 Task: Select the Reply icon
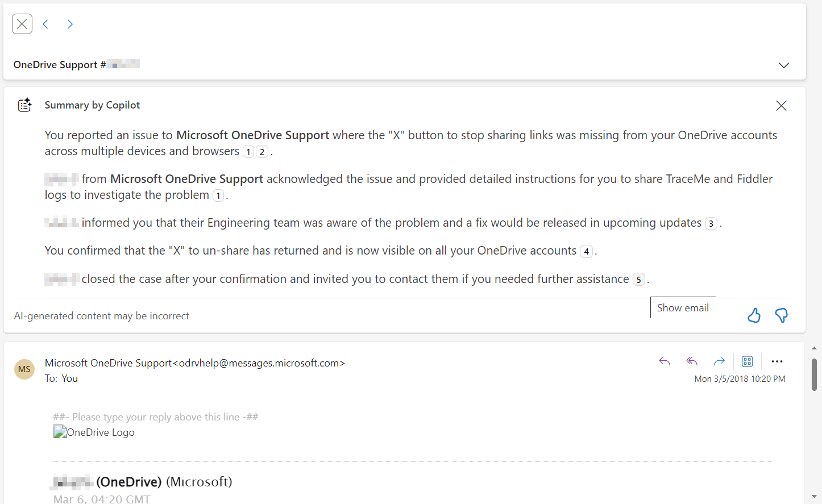[664, 361]
